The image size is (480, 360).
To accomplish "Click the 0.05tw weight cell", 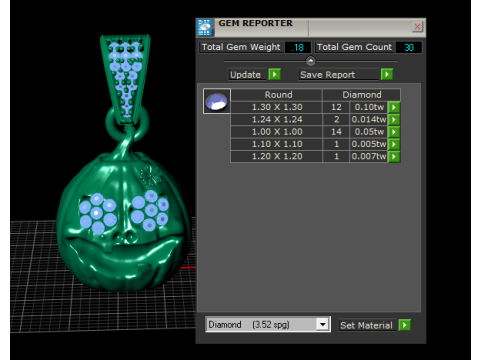I will (369, 132).
